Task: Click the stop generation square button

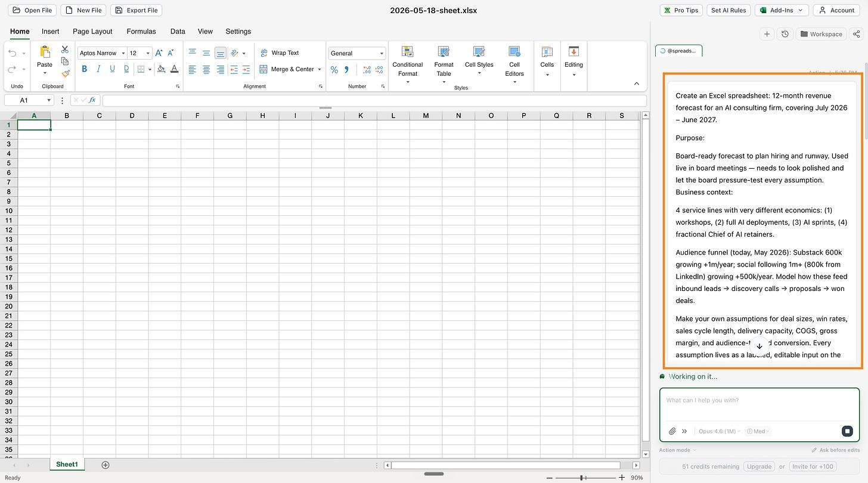Action: (x=847, y=431)
